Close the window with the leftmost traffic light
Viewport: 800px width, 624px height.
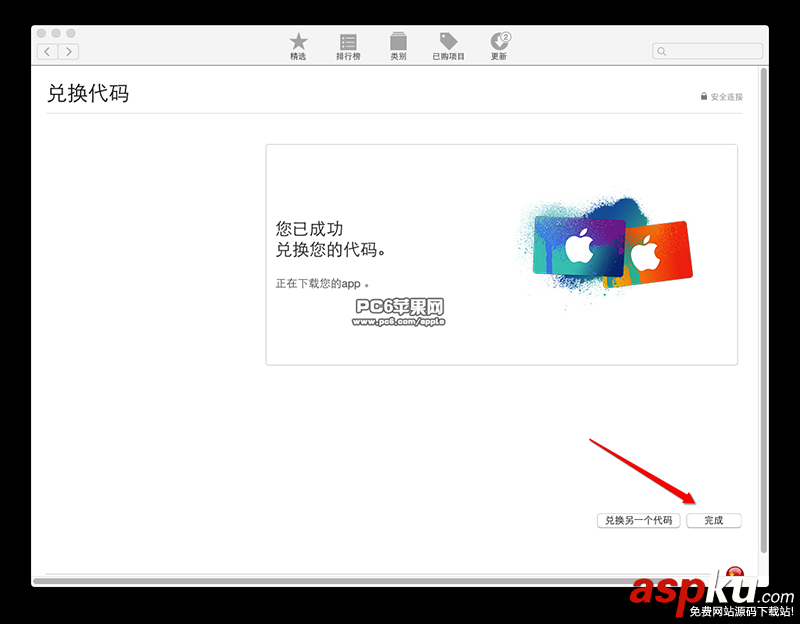click(x=41, y=33)
